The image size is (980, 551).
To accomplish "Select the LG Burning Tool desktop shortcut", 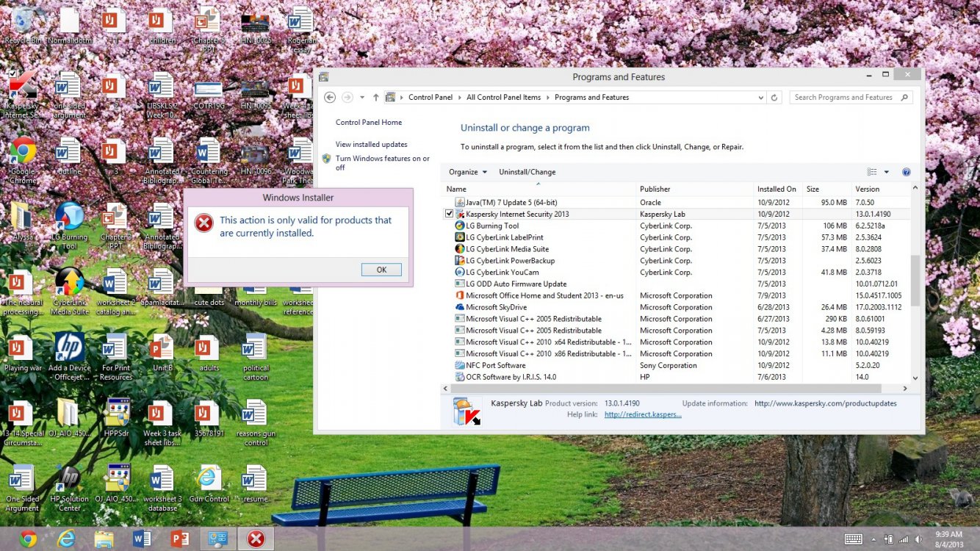I will point(69,226).
